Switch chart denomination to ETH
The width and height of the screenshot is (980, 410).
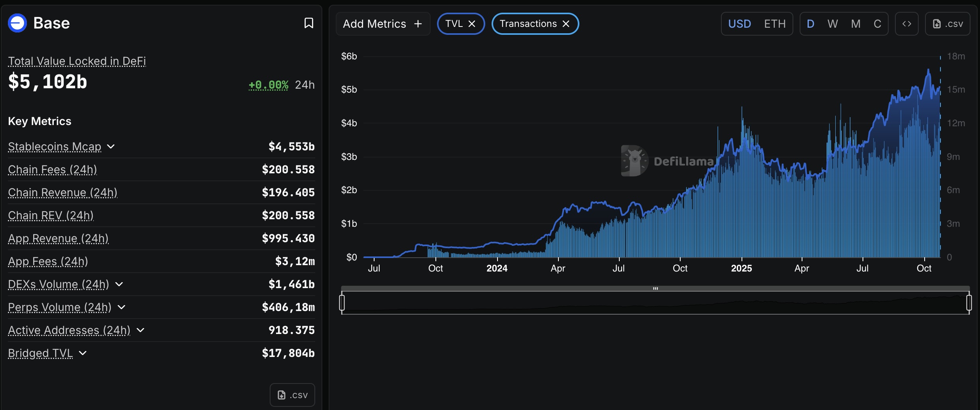tap(774, 24)
